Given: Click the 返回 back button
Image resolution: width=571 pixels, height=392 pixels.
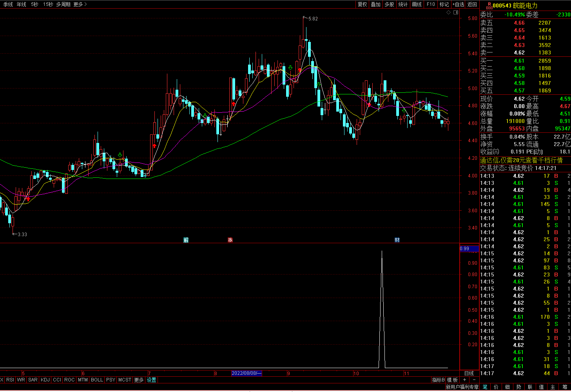Looking at the screenshot, I should [472, 4].
